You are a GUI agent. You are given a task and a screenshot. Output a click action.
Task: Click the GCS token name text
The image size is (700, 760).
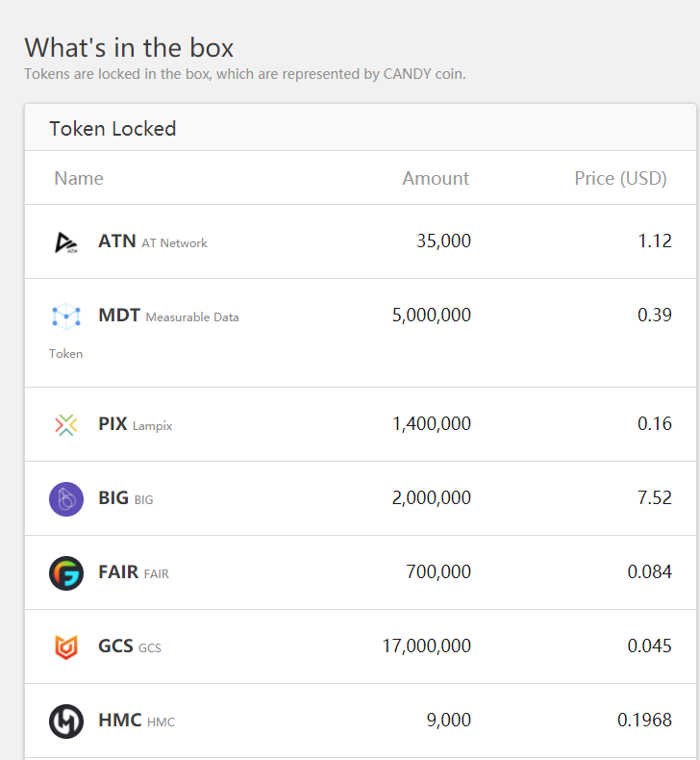[x=116, y=646]
